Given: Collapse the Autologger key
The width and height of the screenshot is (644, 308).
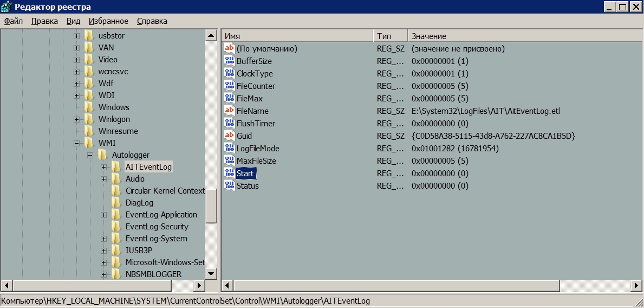Looking at the screenshot, I should tap(90, 156).
